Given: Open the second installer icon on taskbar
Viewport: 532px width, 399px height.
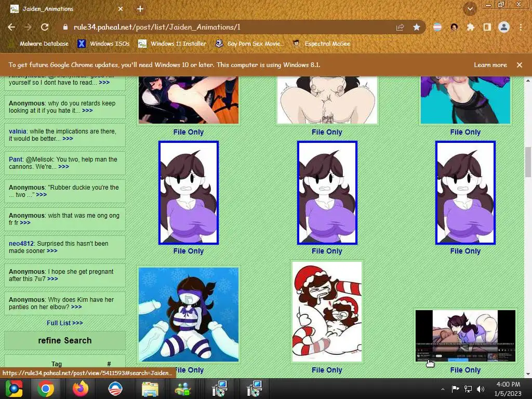Looking at the screenshot, I should coord(254,389).
